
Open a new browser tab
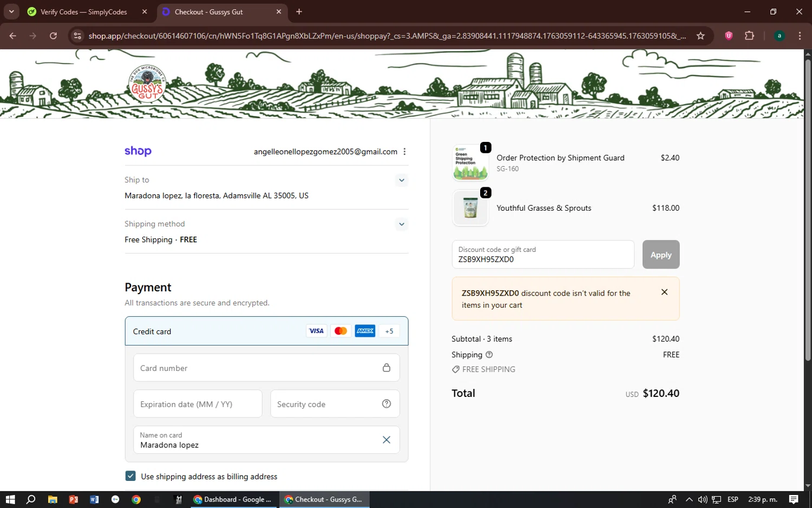coord(299,12)
